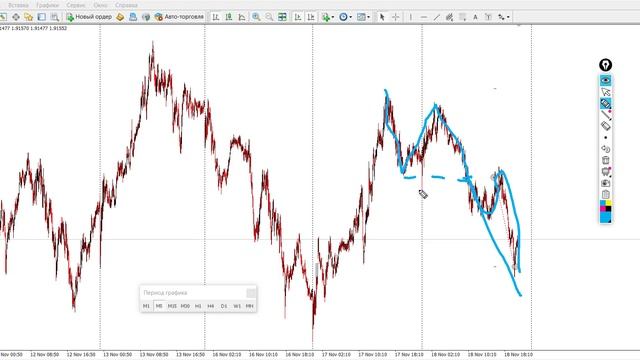
Task: Clear drawings with annotation trash icon
Action: pos(606,160)
